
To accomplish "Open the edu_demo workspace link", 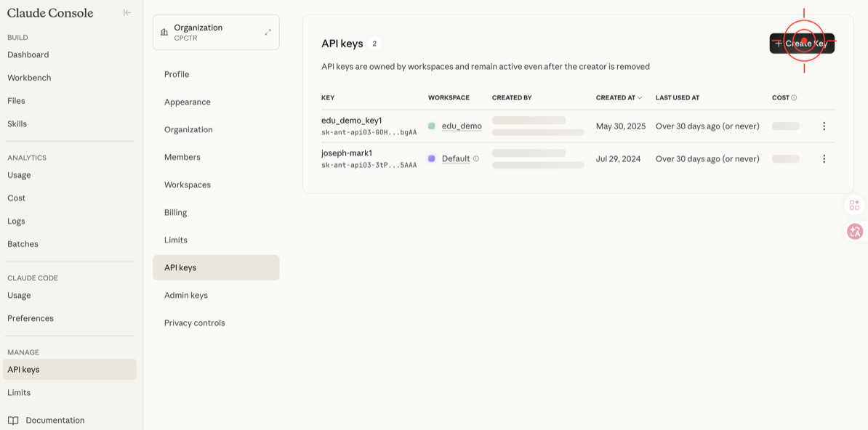I will click(x=462, y=126).
